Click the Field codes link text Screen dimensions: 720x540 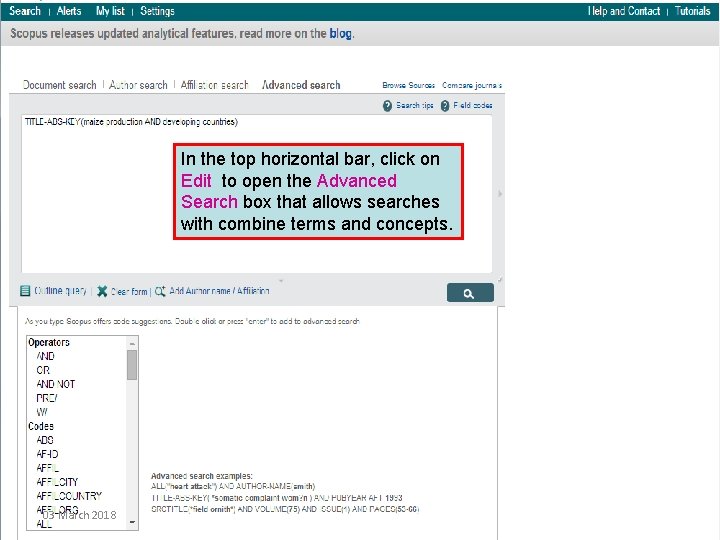[x=472, y=106]
